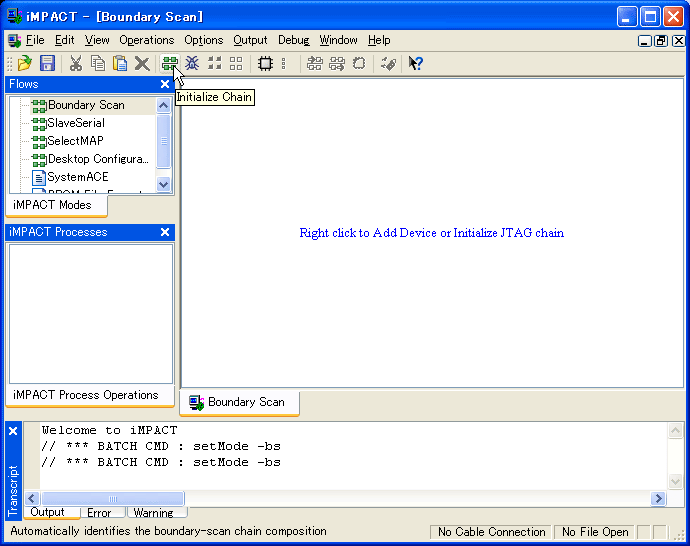Click the Flows list up arrow
Screen dimensions: 690x546
click(x=163, y=105)
